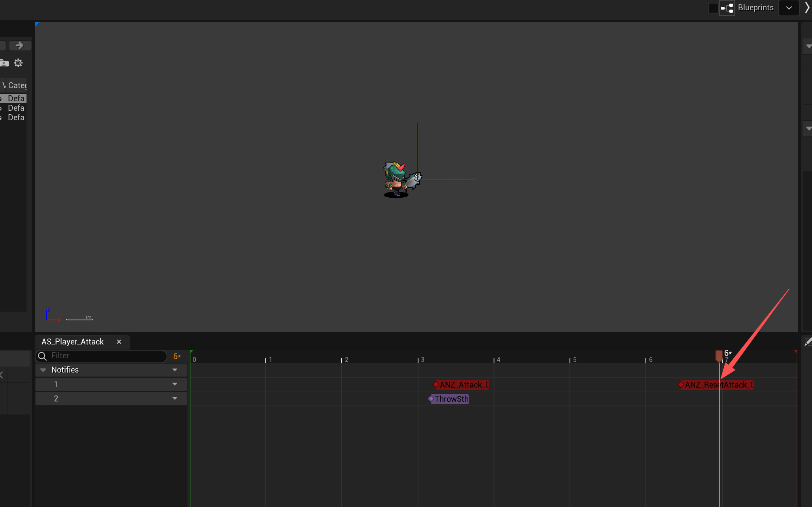Expand the top-right chevron overflow button
This screenshot has height=507, width=812.
tap(807, 8)
